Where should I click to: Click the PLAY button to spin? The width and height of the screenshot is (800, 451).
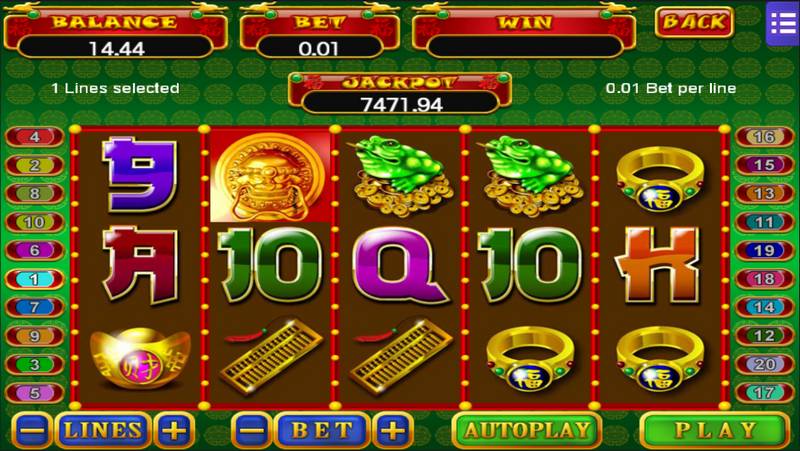pyautogui.click(x=714, y=430)
